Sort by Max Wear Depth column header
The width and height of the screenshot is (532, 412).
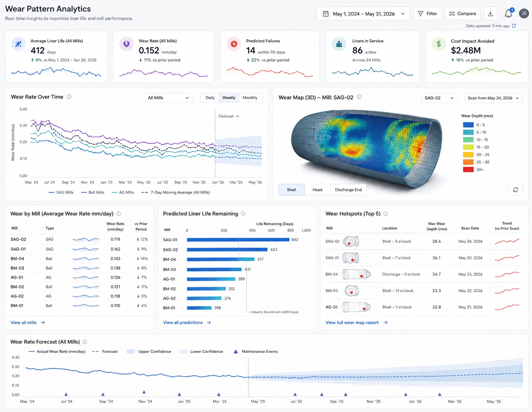point(436,227)
